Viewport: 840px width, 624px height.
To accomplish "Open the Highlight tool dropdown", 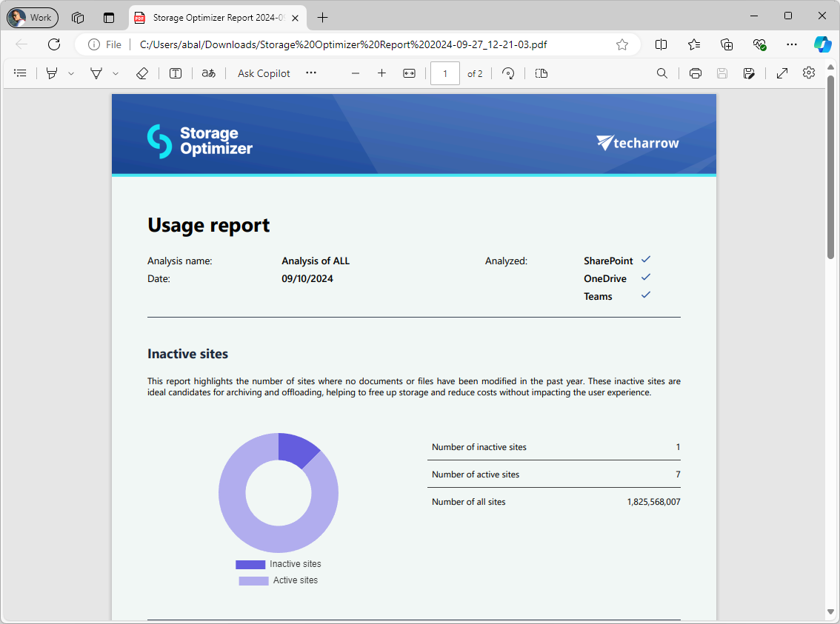I will [116, 73].
